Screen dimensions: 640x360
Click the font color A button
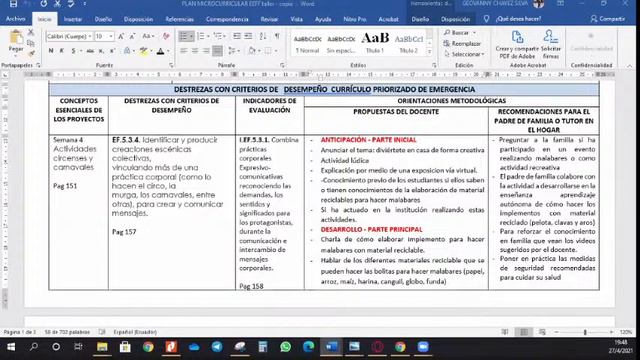[x=160, y=51]
